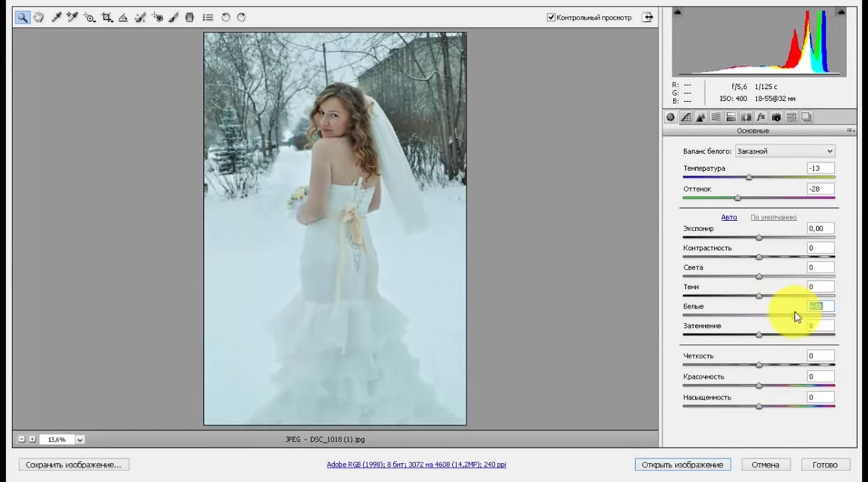
Task: Open the zoom level dropdown
Action: point(80,439)
